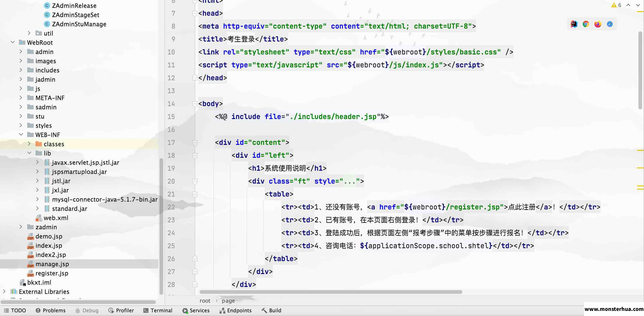Open the TODO tool window tab
Screen dimensions: 644x316
[15, 310]
